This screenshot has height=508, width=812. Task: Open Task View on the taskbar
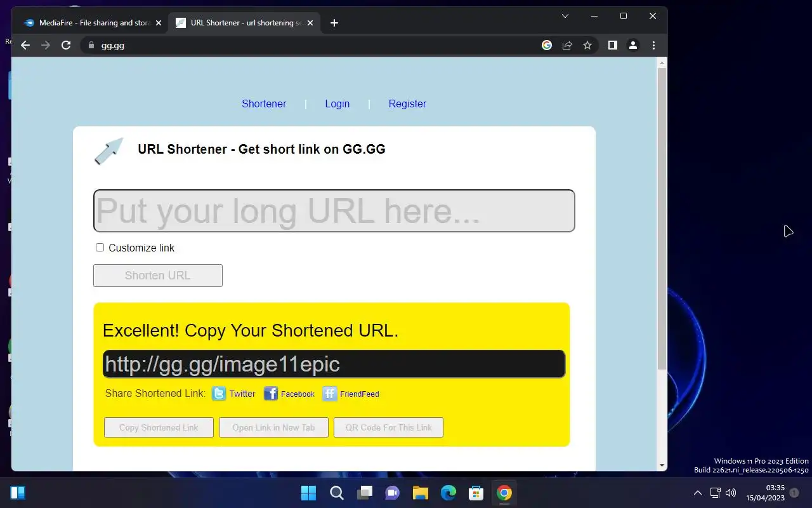[365, 493]
